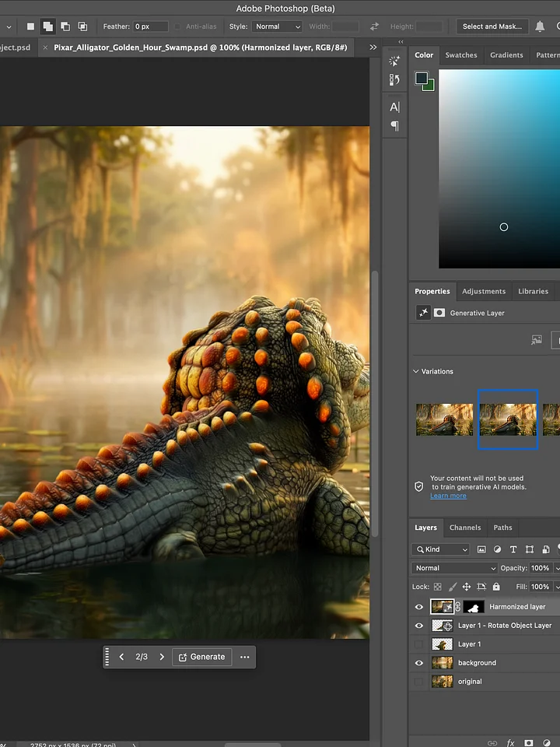
Task: Open the Fill slider dropdown arrow
Action: click(557, 587)
